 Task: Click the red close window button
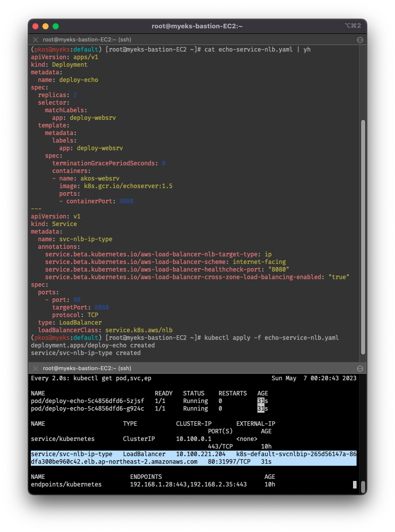[x=35, y=26]
